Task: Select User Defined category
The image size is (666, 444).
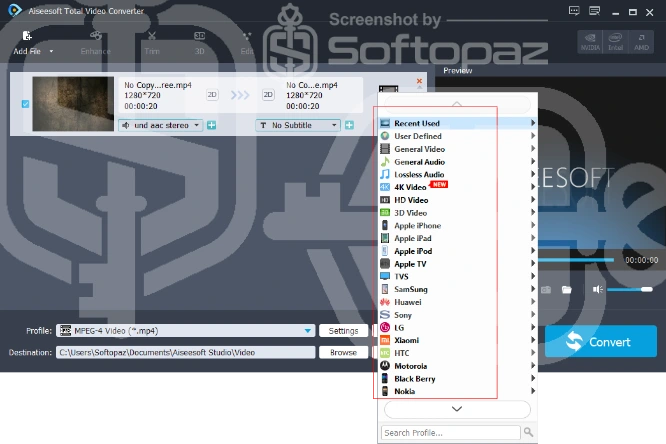Action: click(457, 136)
